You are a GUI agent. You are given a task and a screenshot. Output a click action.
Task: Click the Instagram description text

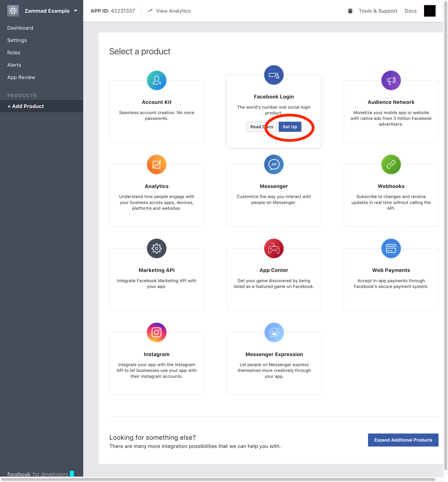pyautogui.click(x=157, y=370)
